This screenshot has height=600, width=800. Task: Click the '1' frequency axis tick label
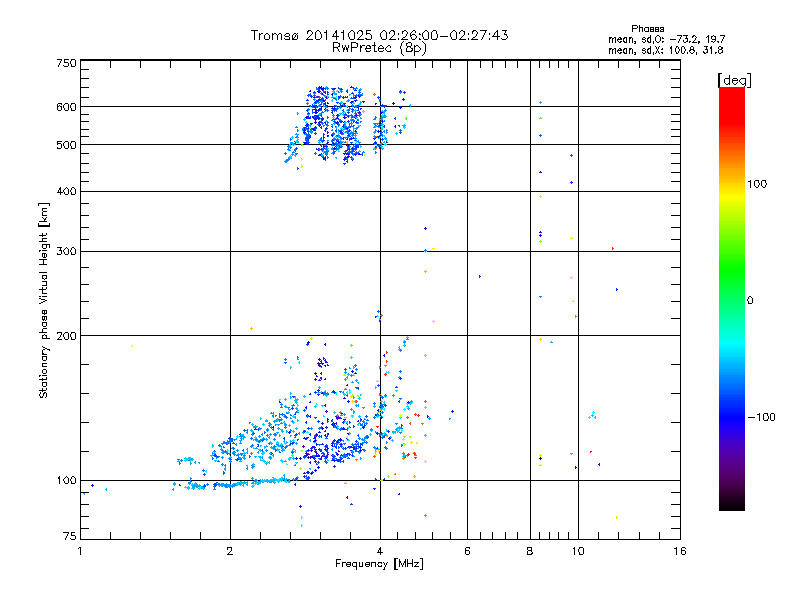pyautogui.click(x=81, y=551)
